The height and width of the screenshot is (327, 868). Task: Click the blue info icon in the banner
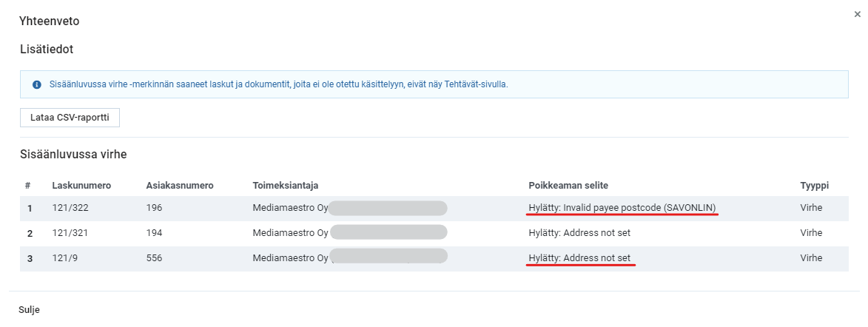coord(37,85)
